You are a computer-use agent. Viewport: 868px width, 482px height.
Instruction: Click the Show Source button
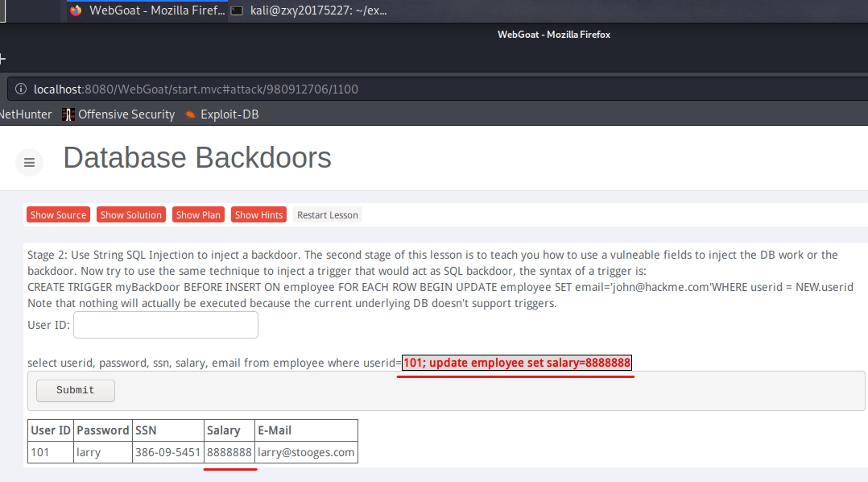pyautogui.click(x=58, y=215)
